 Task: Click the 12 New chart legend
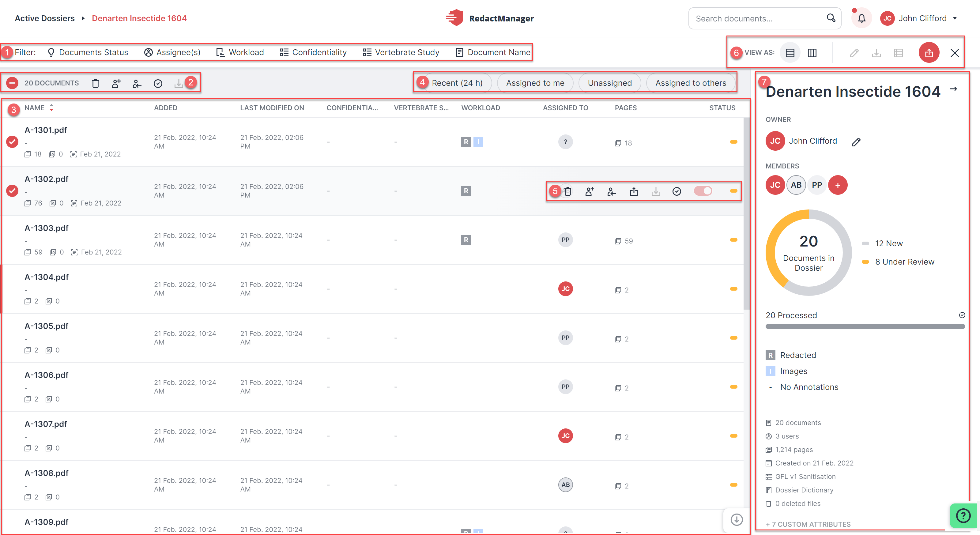click(882, 243)
